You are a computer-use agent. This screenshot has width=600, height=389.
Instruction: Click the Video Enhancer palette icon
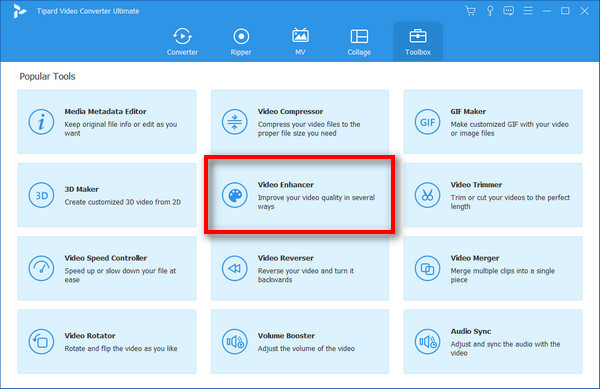tap(235, 195)
